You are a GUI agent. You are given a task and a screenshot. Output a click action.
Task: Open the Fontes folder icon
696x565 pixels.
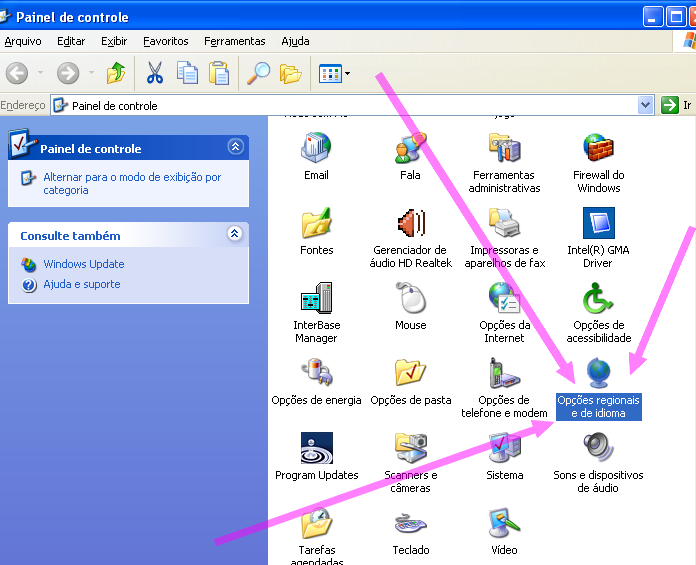(316, 222)
